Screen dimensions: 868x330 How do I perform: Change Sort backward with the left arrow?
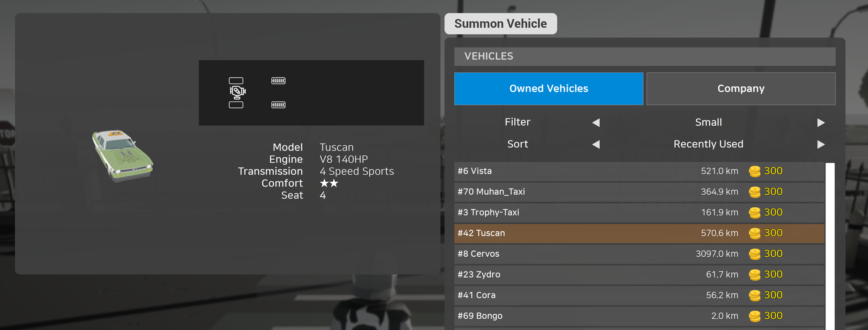click(x=596, y=144)
